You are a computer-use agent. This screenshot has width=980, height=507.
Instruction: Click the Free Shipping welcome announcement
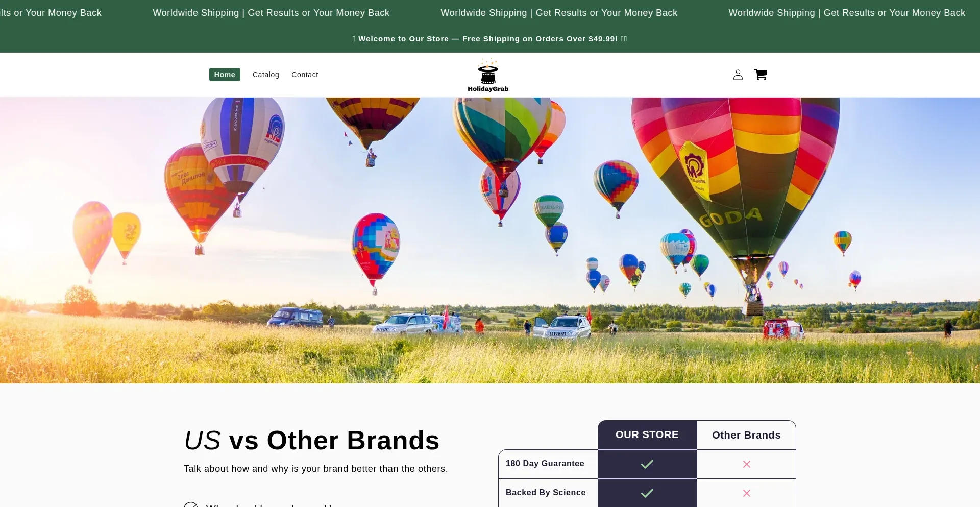pyautogui.click(x=489, y=39)
